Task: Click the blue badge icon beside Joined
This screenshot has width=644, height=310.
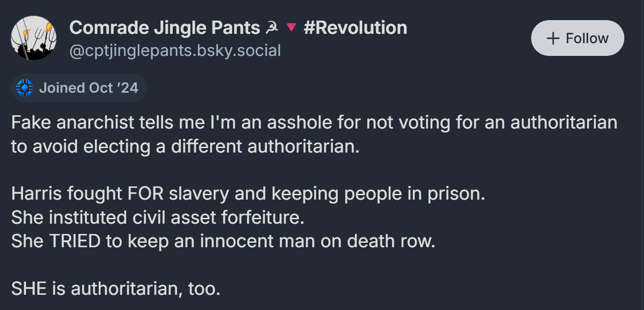Action: [25, 88]
